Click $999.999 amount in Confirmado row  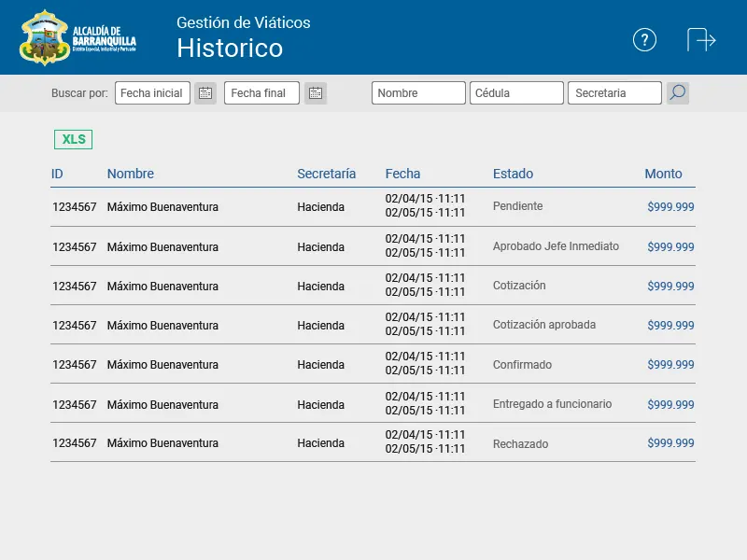[x=670, y=364]
